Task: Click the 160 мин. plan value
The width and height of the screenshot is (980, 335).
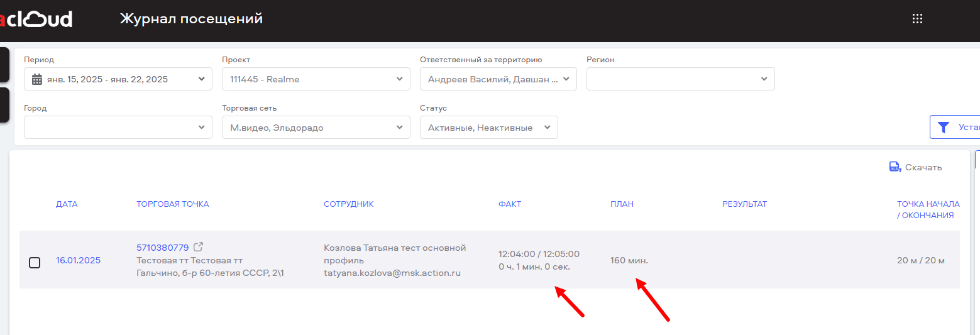Action: pos(629,260)
